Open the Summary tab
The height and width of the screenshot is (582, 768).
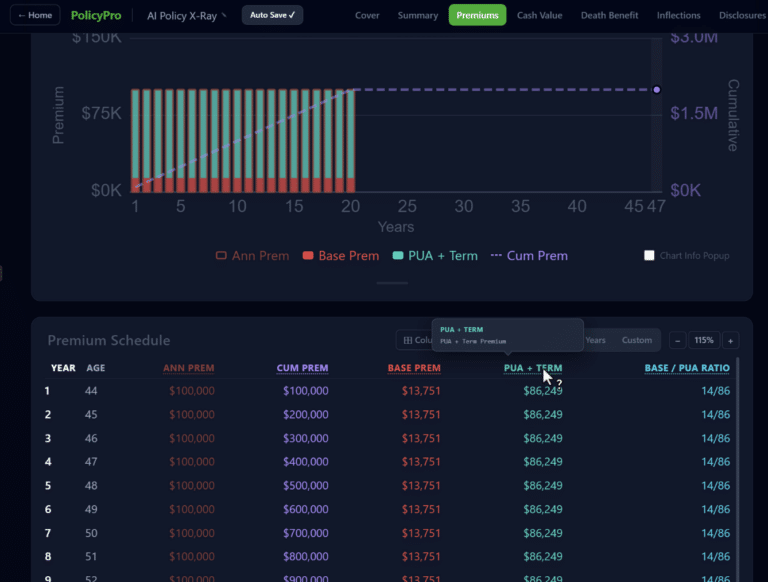418,16
